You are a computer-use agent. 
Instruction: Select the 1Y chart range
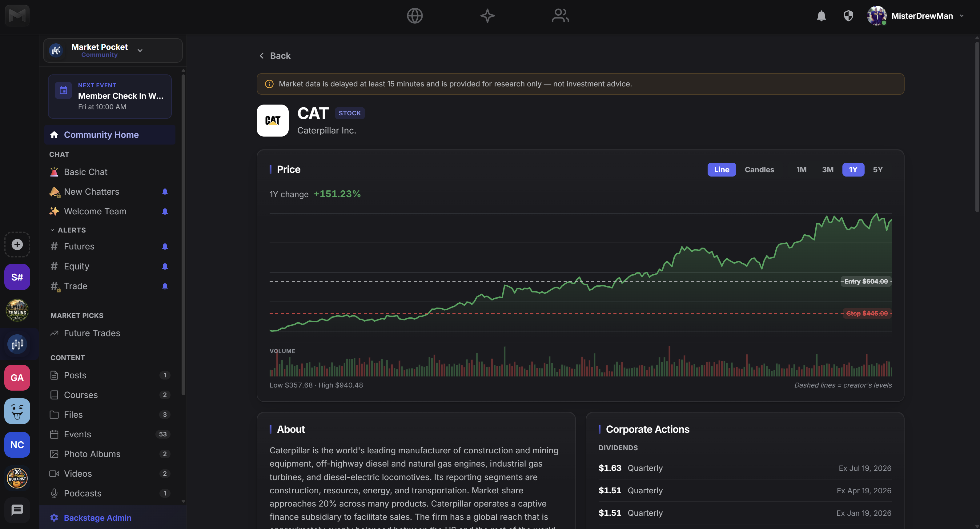click(x=853, y=169)
